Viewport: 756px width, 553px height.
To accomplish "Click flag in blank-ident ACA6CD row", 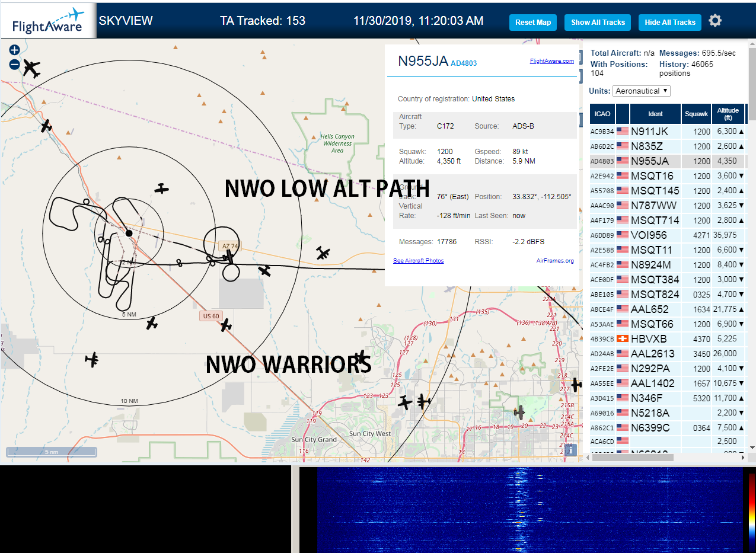I will coord(623,441).
